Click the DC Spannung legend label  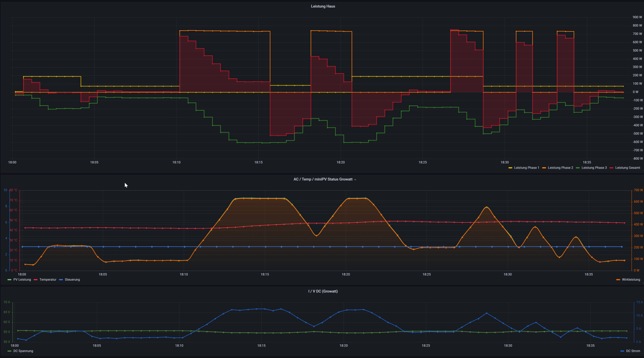(23, 351)
